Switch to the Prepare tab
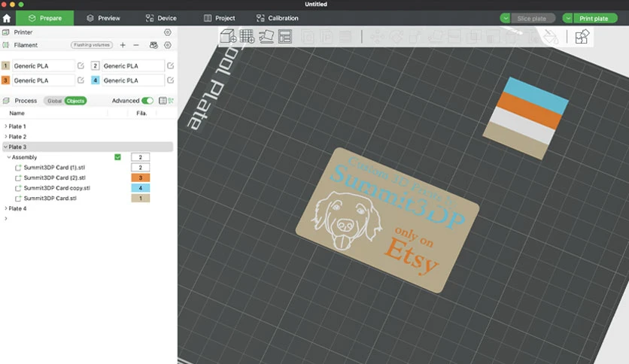This screenshot has height=364, width=629. 45,19
